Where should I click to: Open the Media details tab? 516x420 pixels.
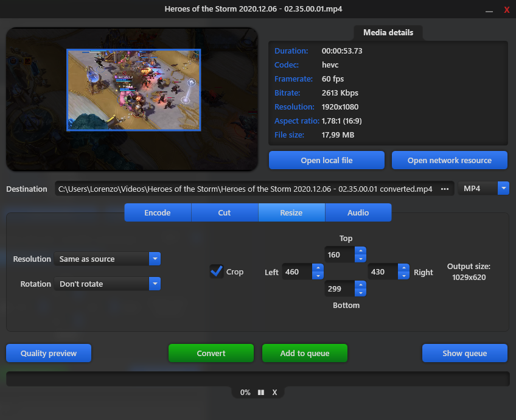click(388, 33)
